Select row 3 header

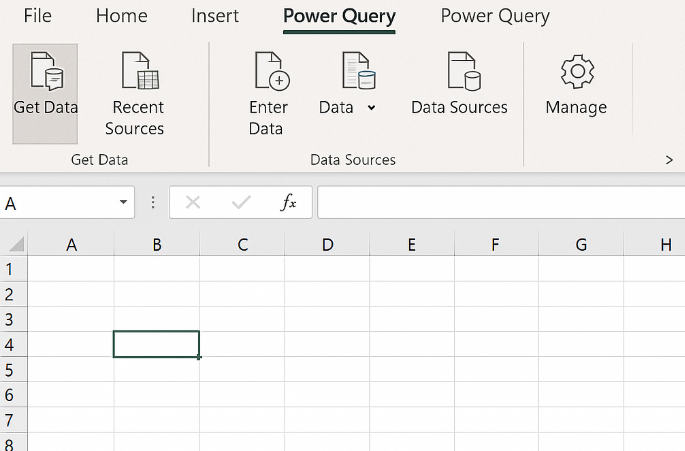pyautogui.click(x=14, y=319)
